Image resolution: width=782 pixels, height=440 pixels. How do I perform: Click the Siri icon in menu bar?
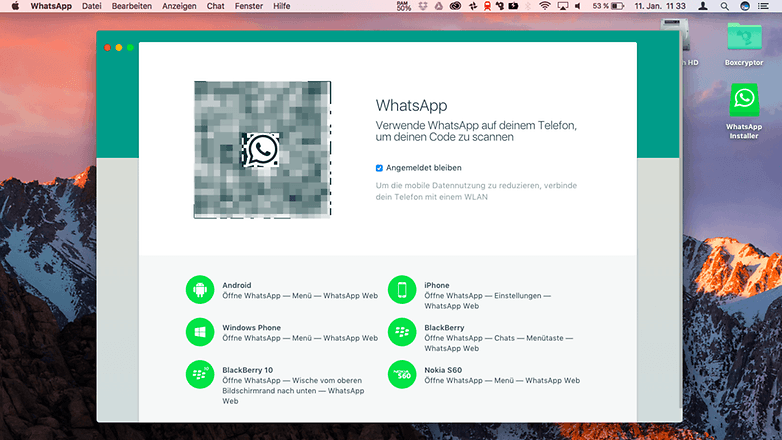pyautogui.click(x=745, y=6)
